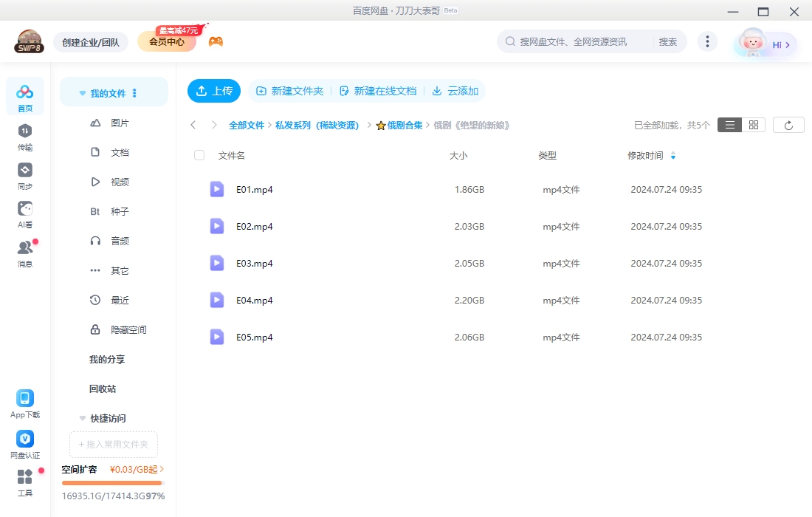Expand the 快捷访问 section
Viewport: 812px width, 517px height.
pos(82,418)
